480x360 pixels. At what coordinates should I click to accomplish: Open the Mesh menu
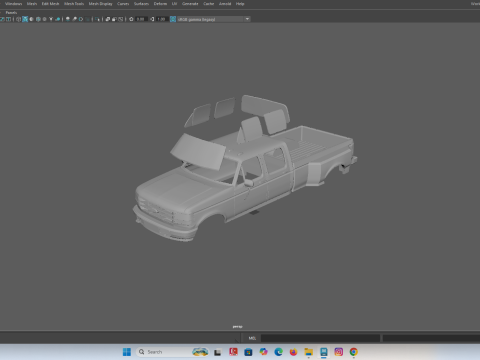point(32,4)
